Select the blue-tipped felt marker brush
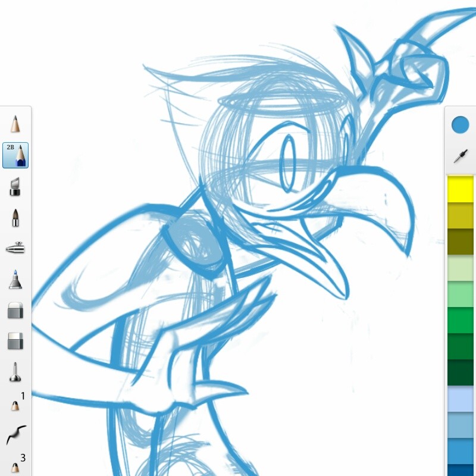 (15, 279)
